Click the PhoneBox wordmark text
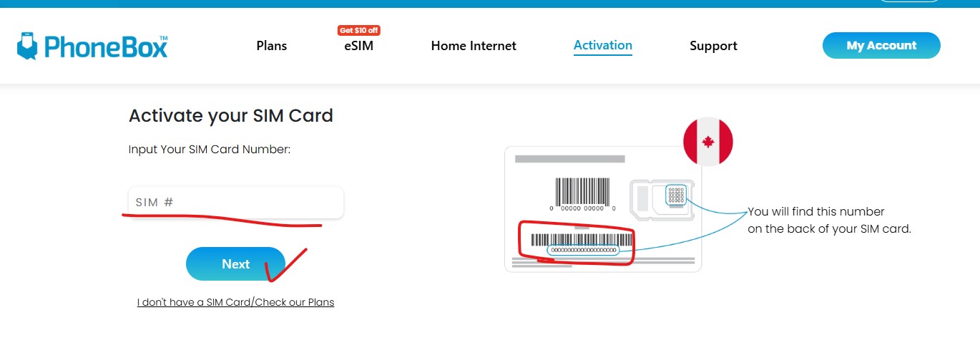Image resolution: width=980 pixels, height=358 pixels. (x=106, y=47)
